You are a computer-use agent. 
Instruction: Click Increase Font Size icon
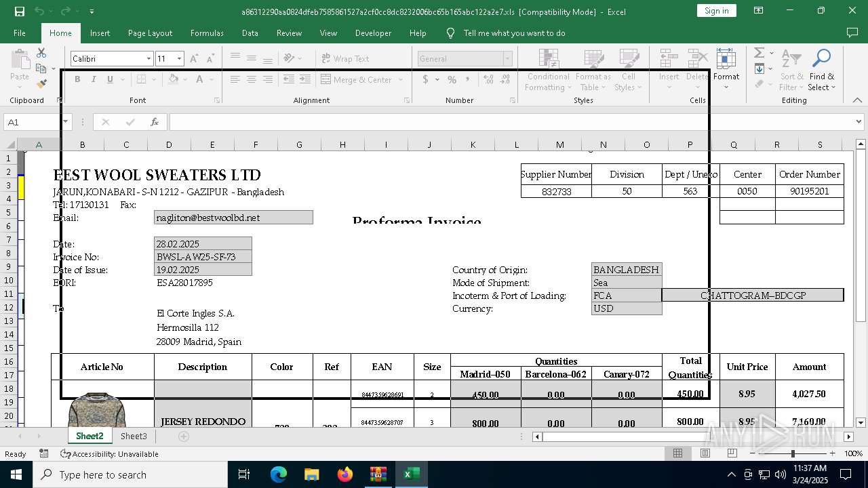click(194, 59)
